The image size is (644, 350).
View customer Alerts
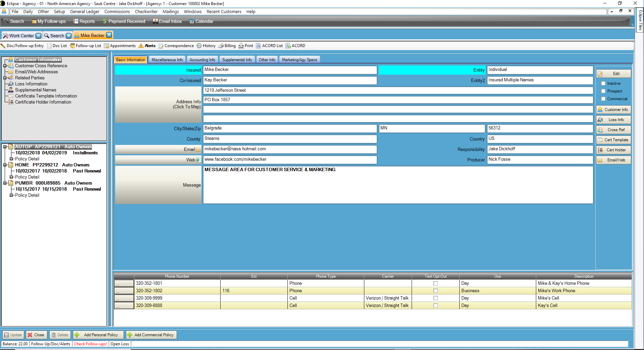coord(147,46)
